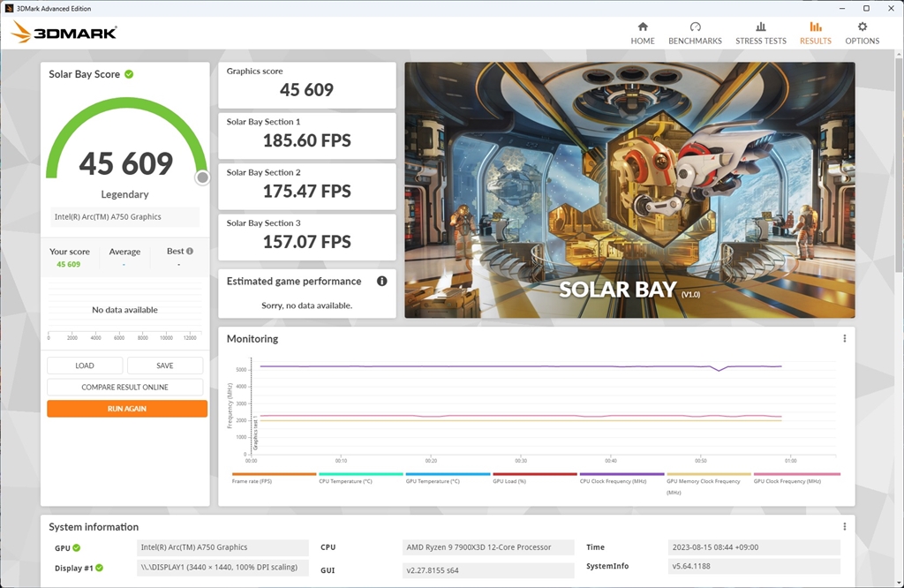
Task: Click the info icon next to Best
Action: point(190,251)
